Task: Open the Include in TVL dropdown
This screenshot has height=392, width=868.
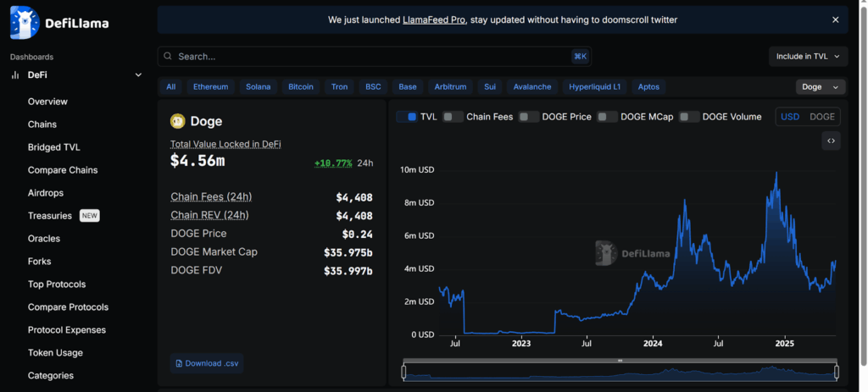Action: point(808,57)
